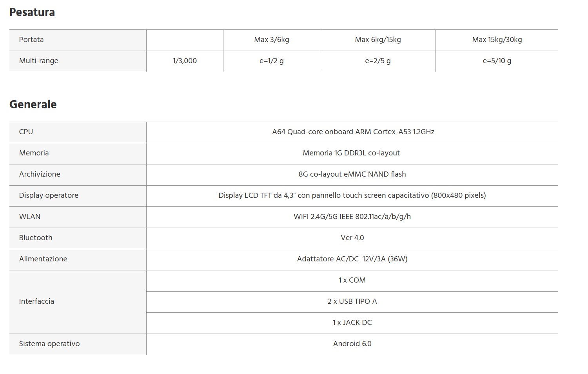
Task: Click the 2 x USB TIPO A cell
Action: 352,301
